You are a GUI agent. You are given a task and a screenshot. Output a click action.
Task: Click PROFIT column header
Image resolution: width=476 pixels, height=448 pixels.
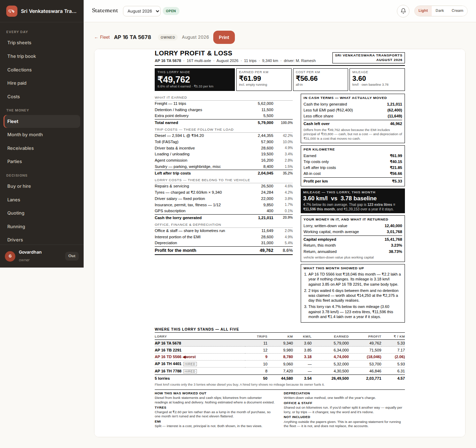pos(375,337)
